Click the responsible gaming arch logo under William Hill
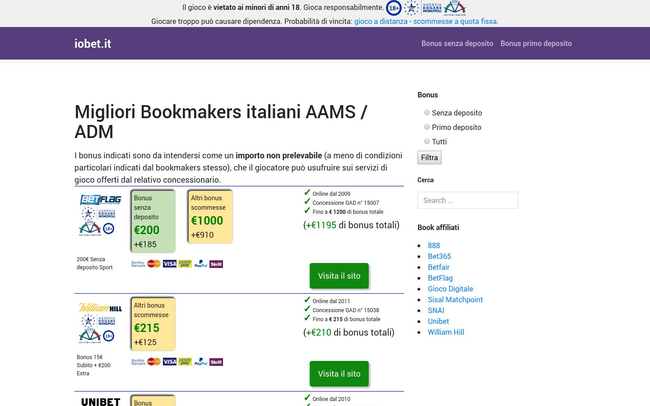The image size is (650, 406). click(90, 336)
